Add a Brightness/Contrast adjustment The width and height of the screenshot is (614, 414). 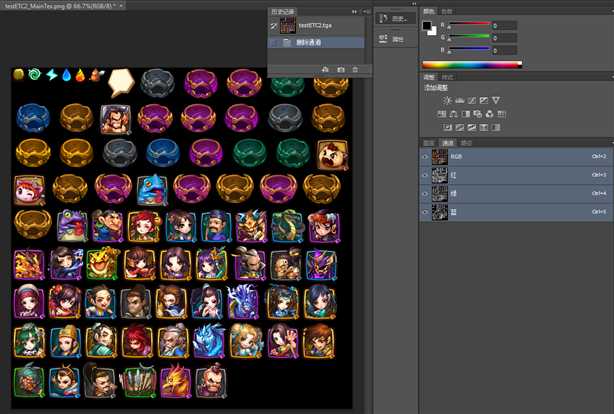[x=447, y=101]
